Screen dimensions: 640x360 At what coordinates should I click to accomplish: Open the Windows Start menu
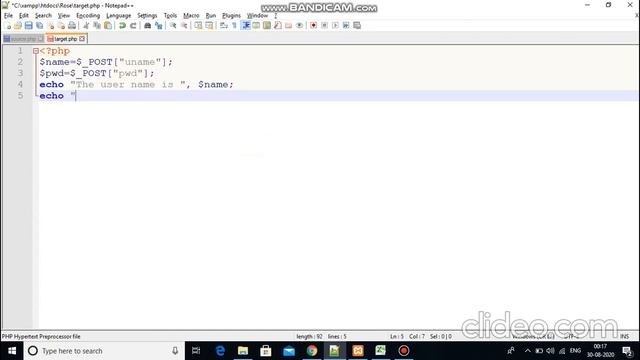[x=12, y=351]
